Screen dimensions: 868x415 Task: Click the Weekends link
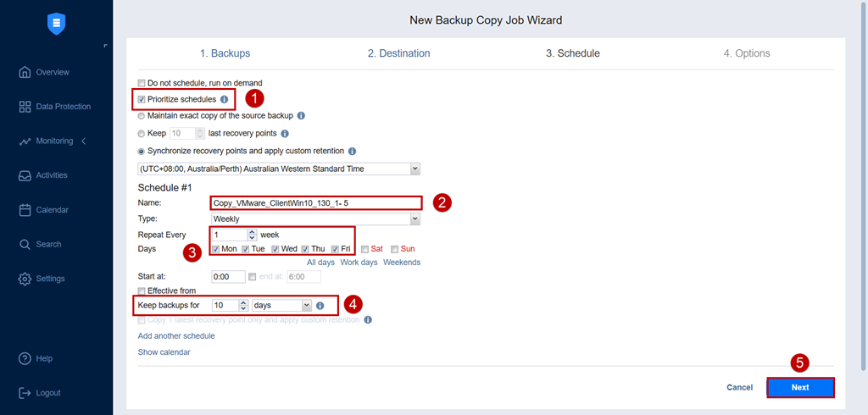402,263
